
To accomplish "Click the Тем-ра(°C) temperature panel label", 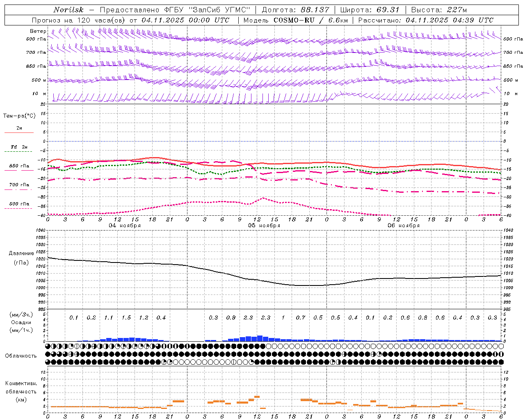I will tap(19, 116).
